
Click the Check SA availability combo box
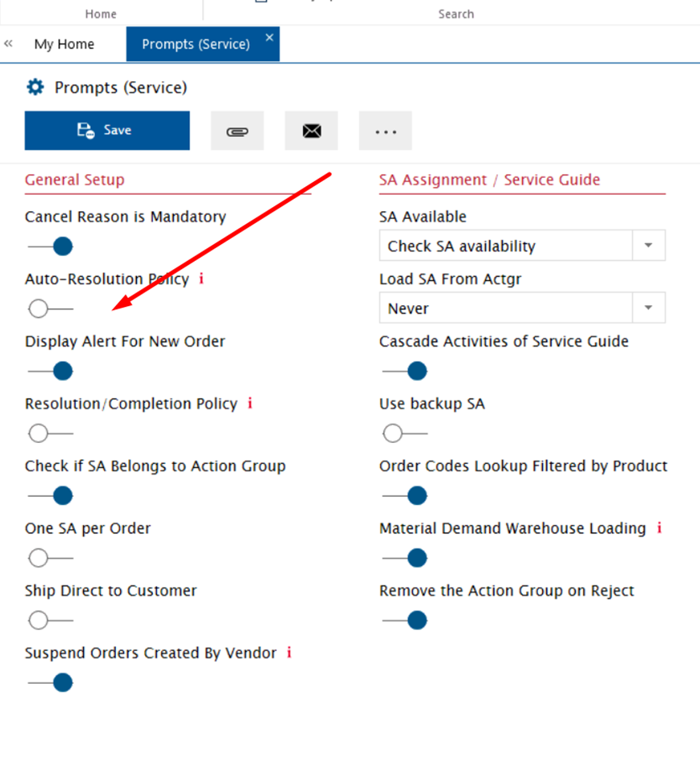click(x=522, y=245)
